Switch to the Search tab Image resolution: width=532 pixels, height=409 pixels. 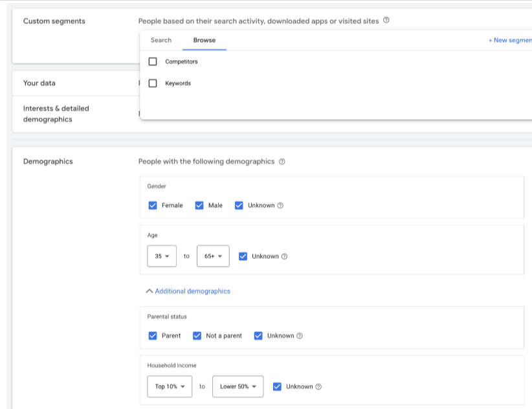[x=161, y=40]
